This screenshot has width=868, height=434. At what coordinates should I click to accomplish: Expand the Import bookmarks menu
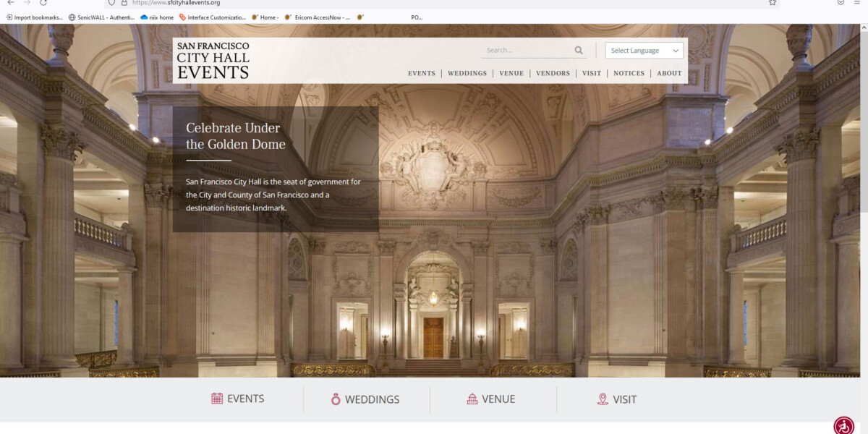point(33,17)
